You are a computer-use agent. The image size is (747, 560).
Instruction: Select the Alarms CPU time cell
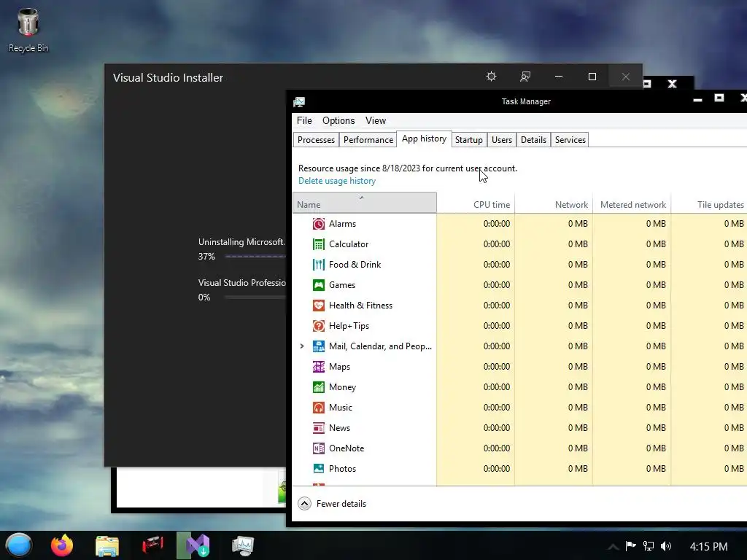coord(476,224)
